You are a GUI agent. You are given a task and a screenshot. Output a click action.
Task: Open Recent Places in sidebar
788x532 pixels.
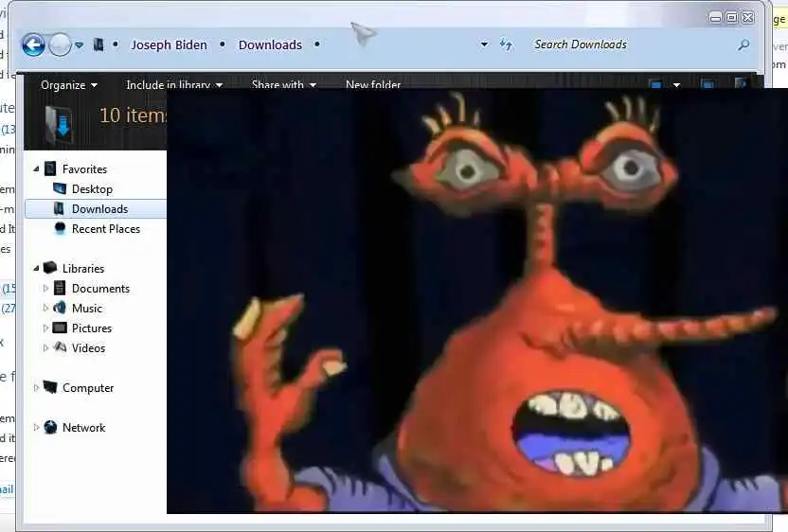tap(106, 229)
